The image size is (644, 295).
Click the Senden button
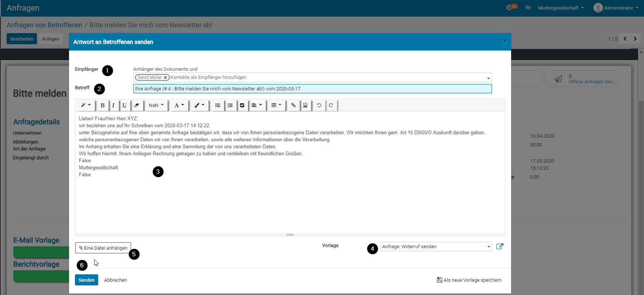tap(86, 280)
